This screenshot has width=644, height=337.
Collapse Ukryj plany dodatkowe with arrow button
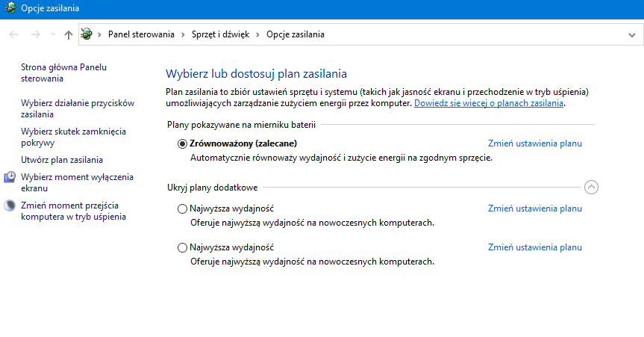(591, 188)
